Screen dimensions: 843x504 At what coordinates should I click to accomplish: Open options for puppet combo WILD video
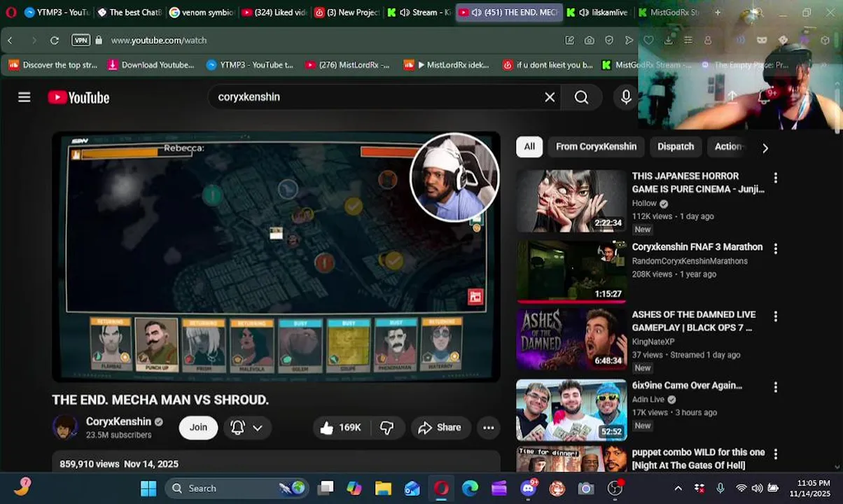tap(775, 454)
